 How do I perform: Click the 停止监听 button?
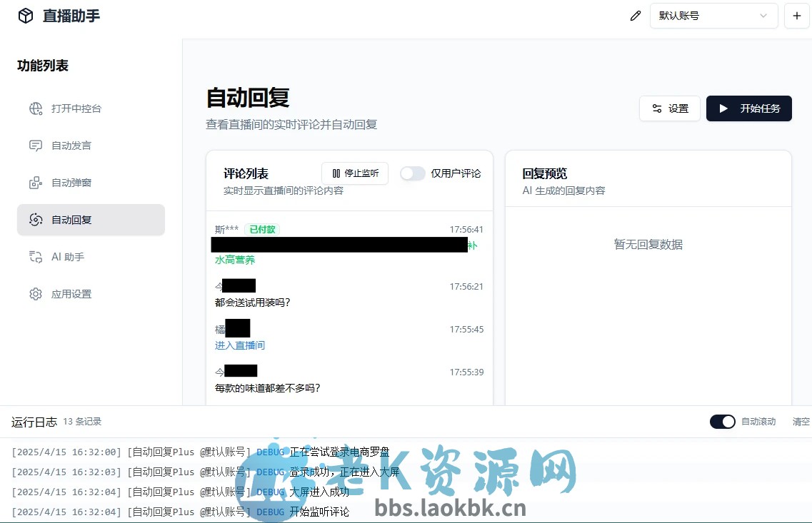click(x=355, y=173)
